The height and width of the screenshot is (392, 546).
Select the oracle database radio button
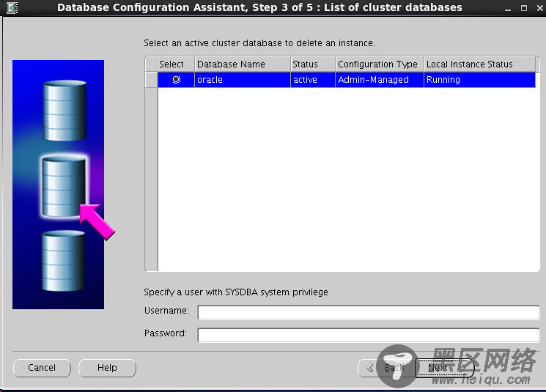click(177, 80)
